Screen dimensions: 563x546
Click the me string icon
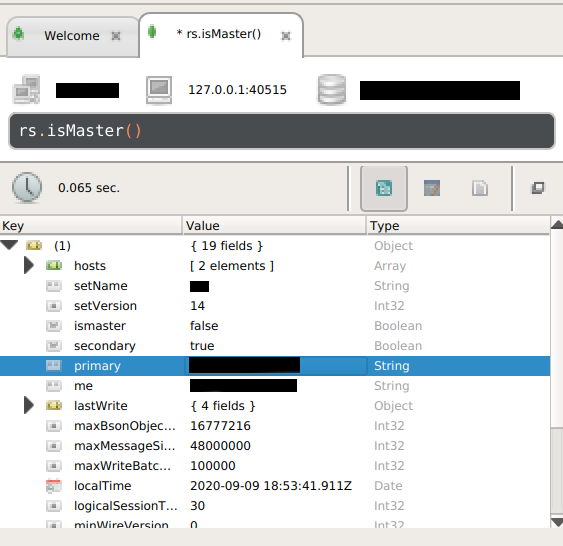(x=54, y=386)
